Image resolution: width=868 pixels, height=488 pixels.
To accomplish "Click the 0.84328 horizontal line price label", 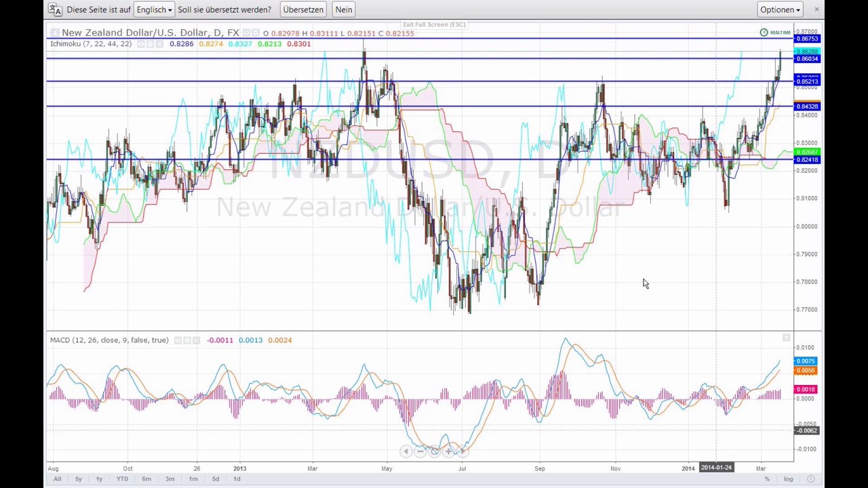I will coord(807,106).
